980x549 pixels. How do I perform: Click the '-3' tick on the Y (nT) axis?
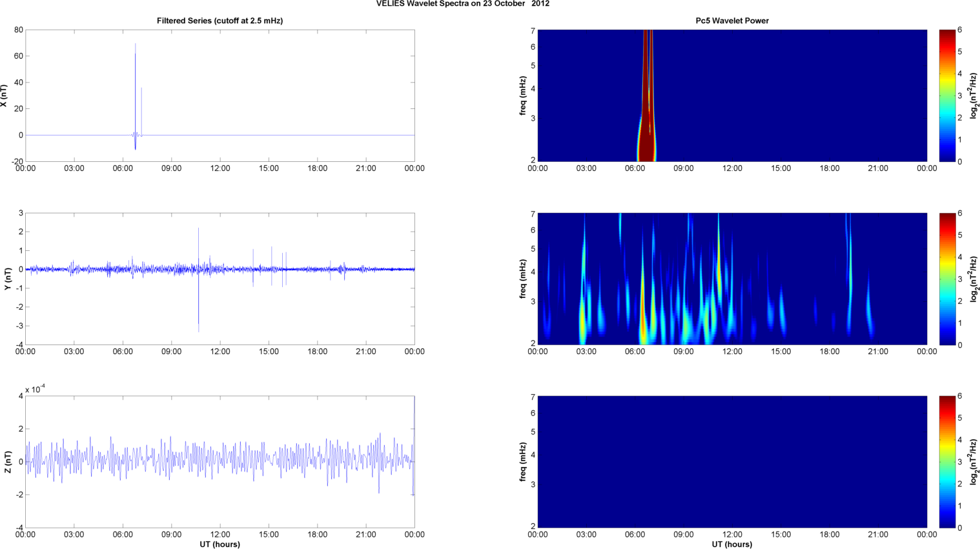[x=19, y=326]
